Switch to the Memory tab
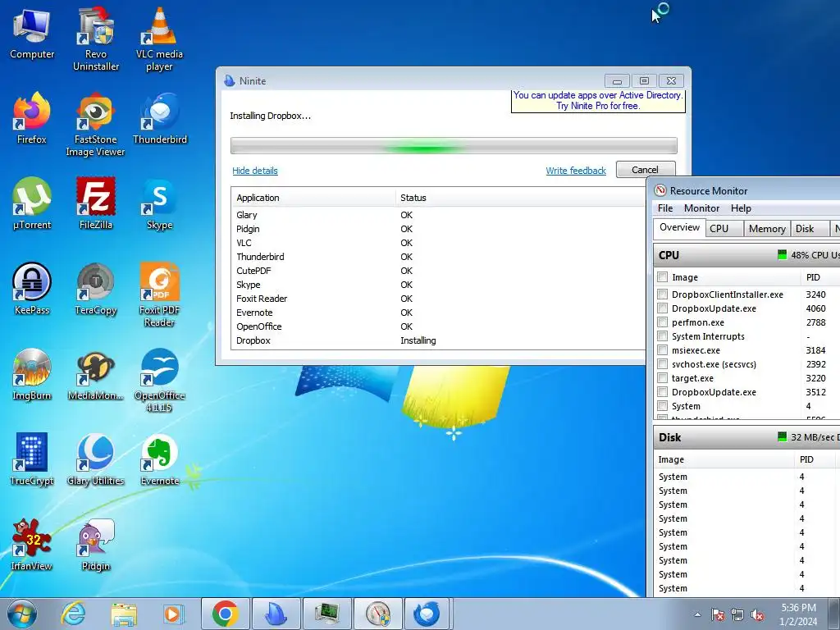The width and height of the screenshot is (840, 630). click(767, 229)
